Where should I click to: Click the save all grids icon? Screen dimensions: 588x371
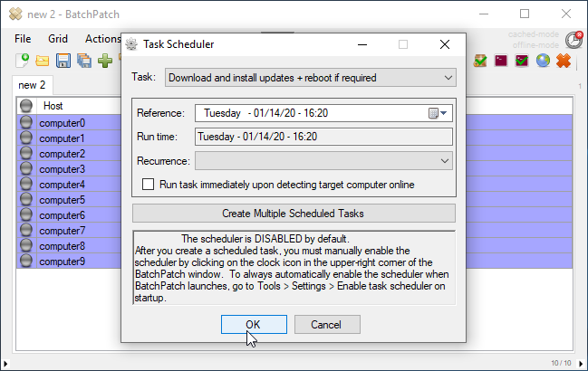click(84, 61)
